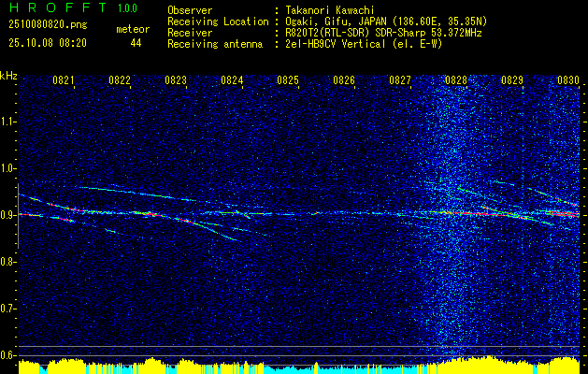Viewport: 588px width, 374px height.
Task: Click the 0.9 kHz axis label
Action: point(7,215)
